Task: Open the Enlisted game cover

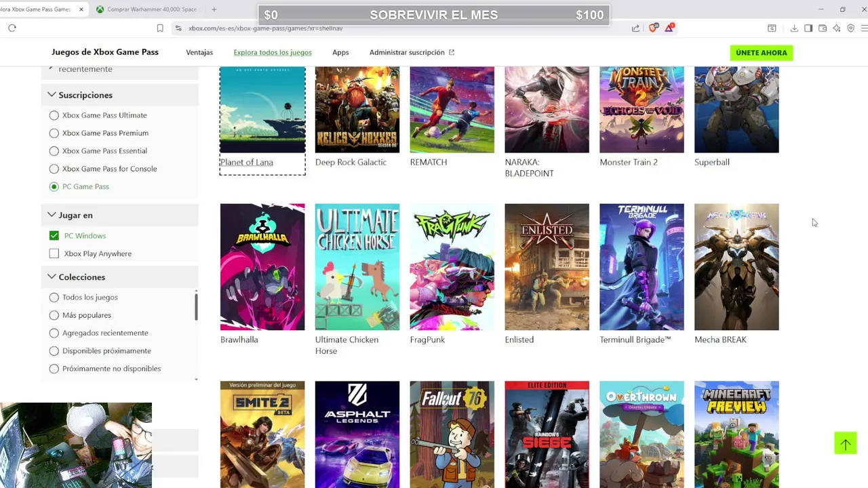Action: pos(547,267)
